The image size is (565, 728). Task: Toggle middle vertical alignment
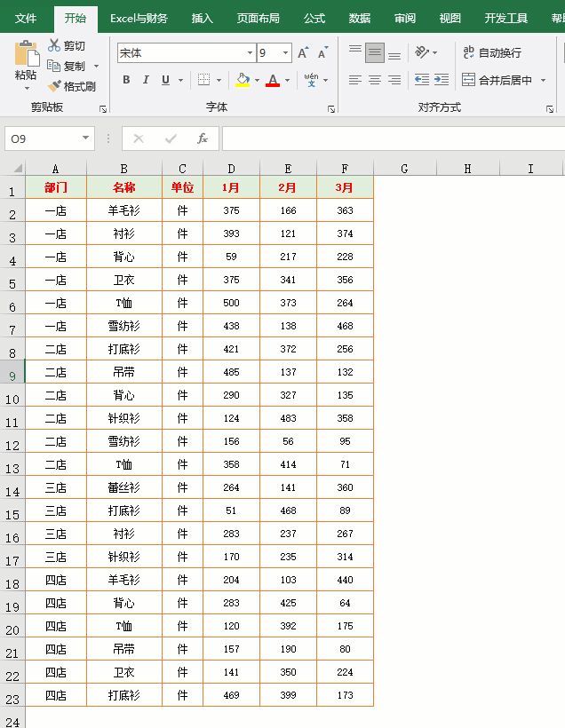[375, 52]
